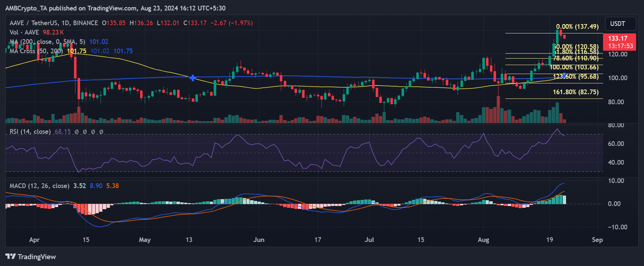The height and width of the screenshot is (266, 644).
Task: Click the TradingView logo at bottom left
Action: coord(31,257)
